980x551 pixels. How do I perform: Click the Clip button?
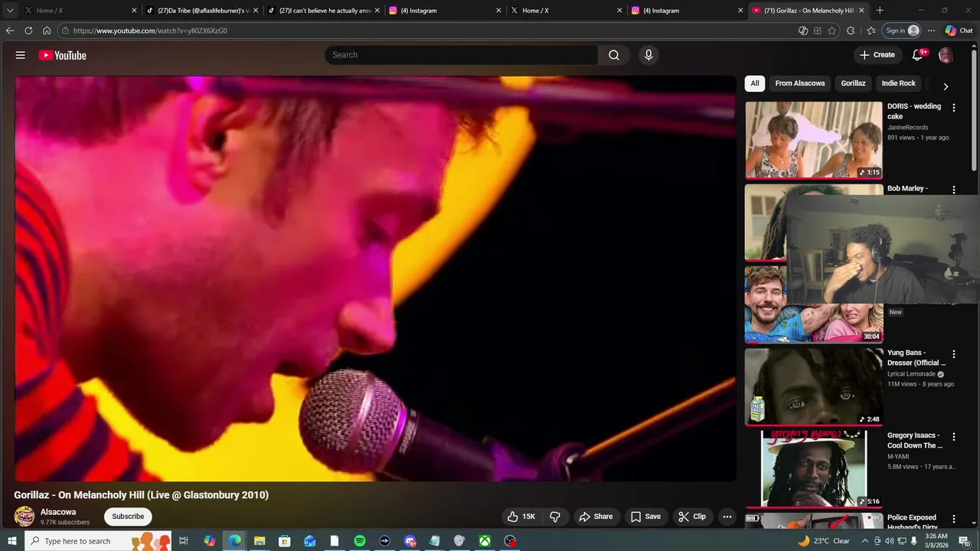click(x=692, y=517)
